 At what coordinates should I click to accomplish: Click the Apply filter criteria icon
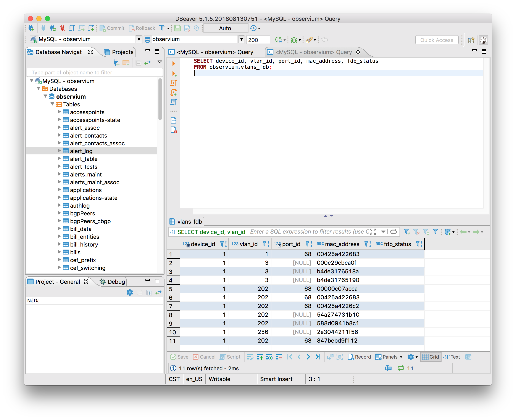(406, 232)
